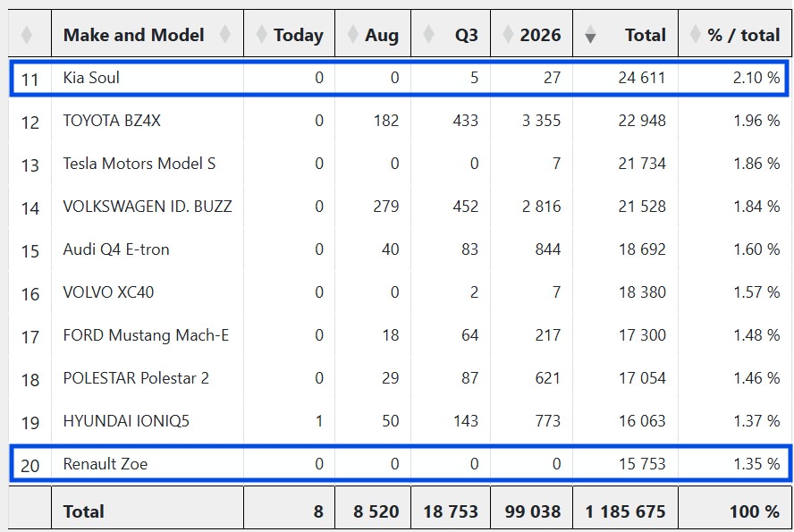Click Kia Soul percentage 2.10 %
Image resolution: width=794 pixels, height=532 pixels.
click(x=756, y=78)
